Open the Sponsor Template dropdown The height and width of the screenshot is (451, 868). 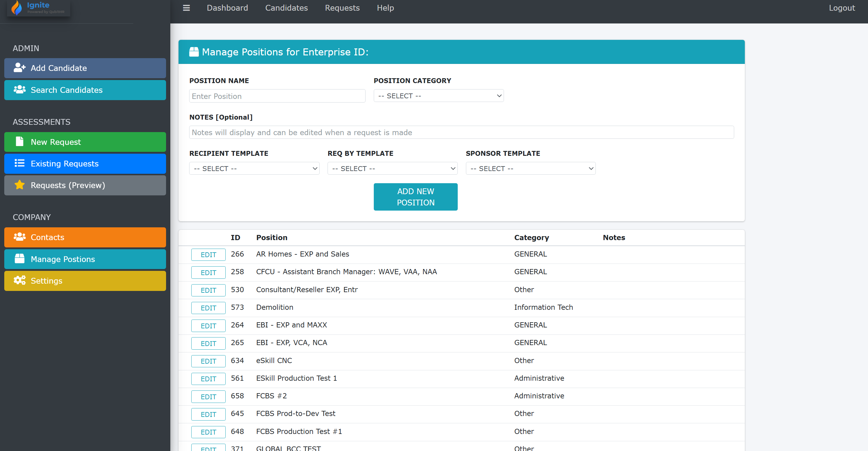[530, 168]
